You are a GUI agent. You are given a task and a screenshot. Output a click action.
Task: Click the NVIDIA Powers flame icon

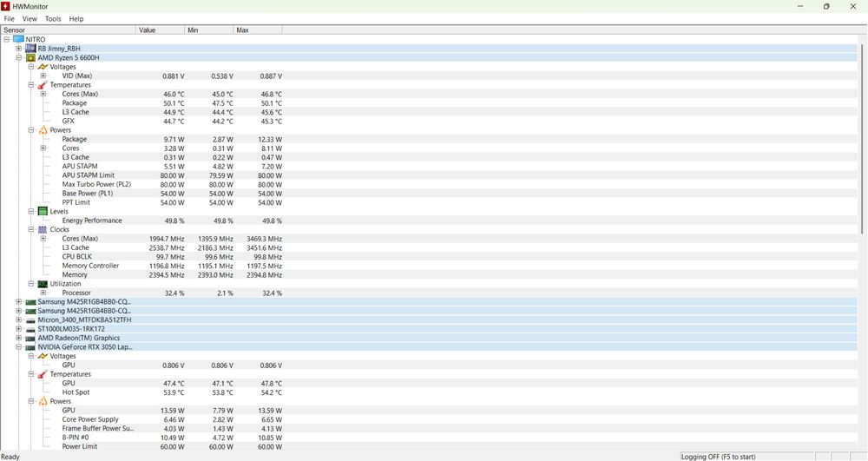tap(43, 401)
